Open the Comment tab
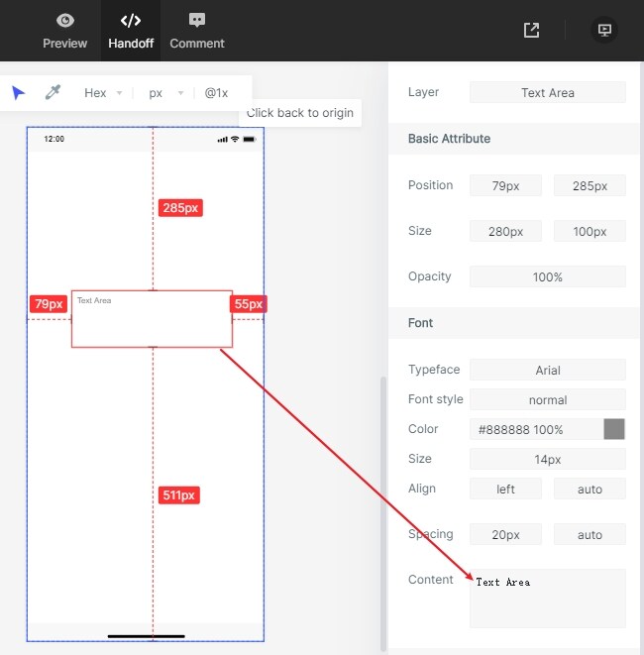This screenshot has height=655, width=644. click(x=197, y=31)
